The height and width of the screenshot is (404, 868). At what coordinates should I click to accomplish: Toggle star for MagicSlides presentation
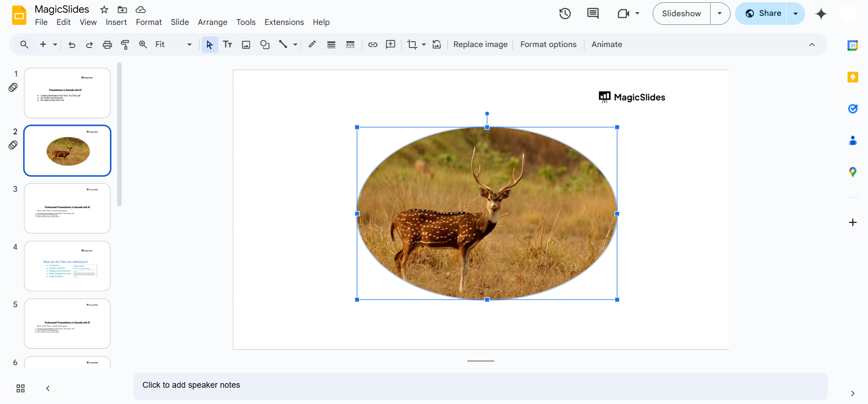click(x=104, y=10)
